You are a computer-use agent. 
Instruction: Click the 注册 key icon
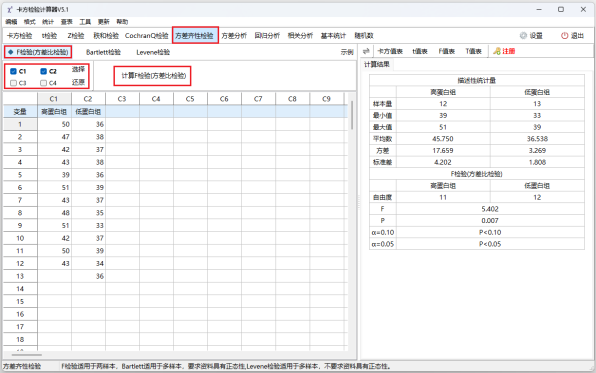pyautogui.click(x=497, y=51)
